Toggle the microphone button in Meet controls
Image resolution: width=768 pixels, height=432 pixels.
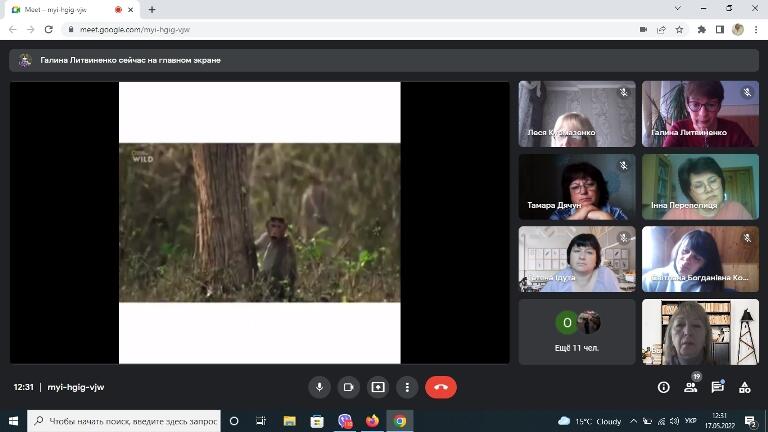coord(319,387)
